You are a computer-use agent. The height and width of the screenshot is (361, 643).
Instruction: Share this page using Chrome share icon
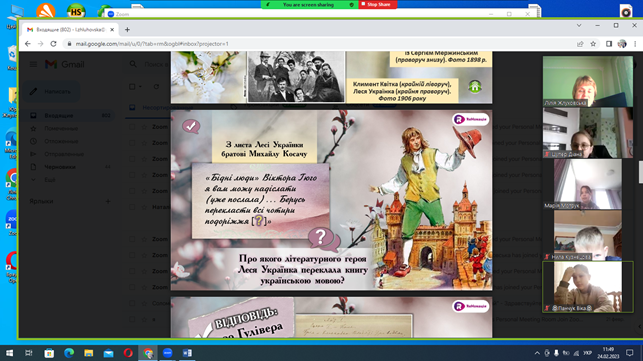coord(580,43)
